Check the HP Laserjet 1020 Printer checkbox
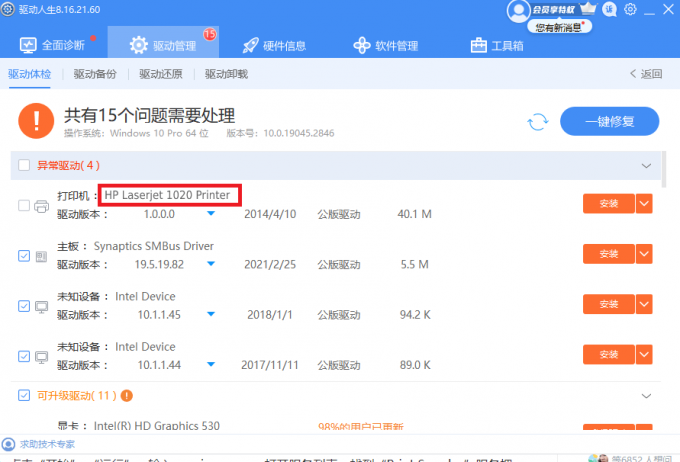This screenshot has width=680, height=462. (24, 206)
